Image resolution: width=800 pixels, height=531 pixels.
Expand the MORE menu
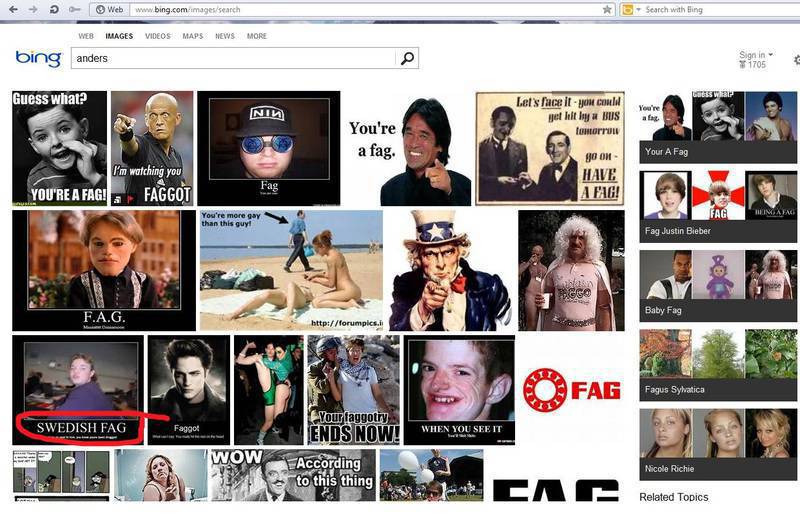pyautogui.click(x=257, y=36)
